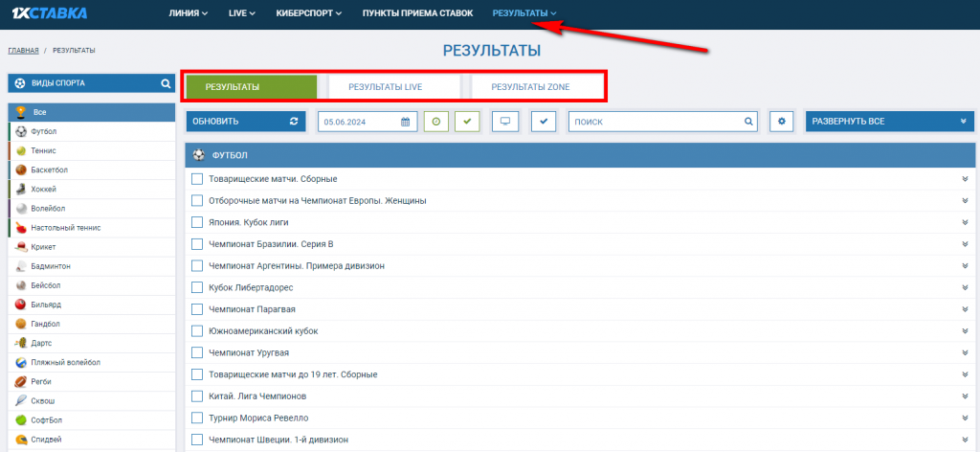Check Япония. Кубок лиги checkbox
Image resolution: width=980 pixels, height=452 pixels.
[x=197, y=222]
